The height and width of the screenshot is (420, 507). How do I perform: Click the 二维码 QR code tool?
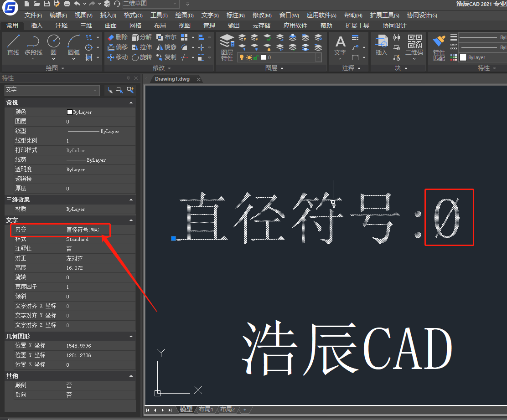click(x=414, y=45)
